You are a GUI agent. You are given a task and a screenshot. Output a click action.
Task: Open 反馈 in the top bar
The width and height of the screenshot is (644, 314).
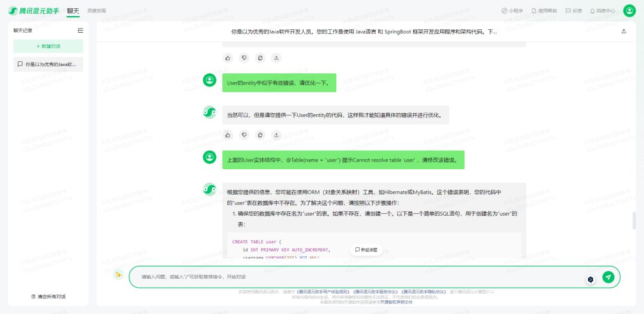574,11
